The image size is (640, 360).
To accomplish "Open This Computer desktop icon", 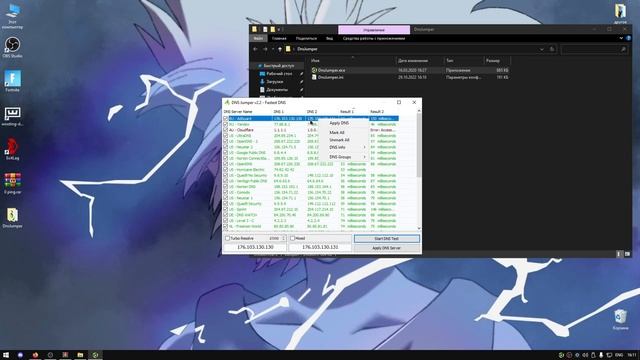I will [12, 16].
